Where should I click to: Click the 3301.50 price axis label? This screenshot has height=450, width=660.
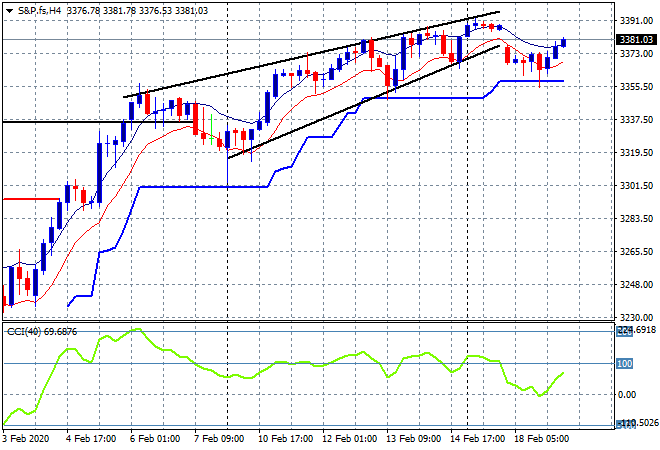pos(636,186)
